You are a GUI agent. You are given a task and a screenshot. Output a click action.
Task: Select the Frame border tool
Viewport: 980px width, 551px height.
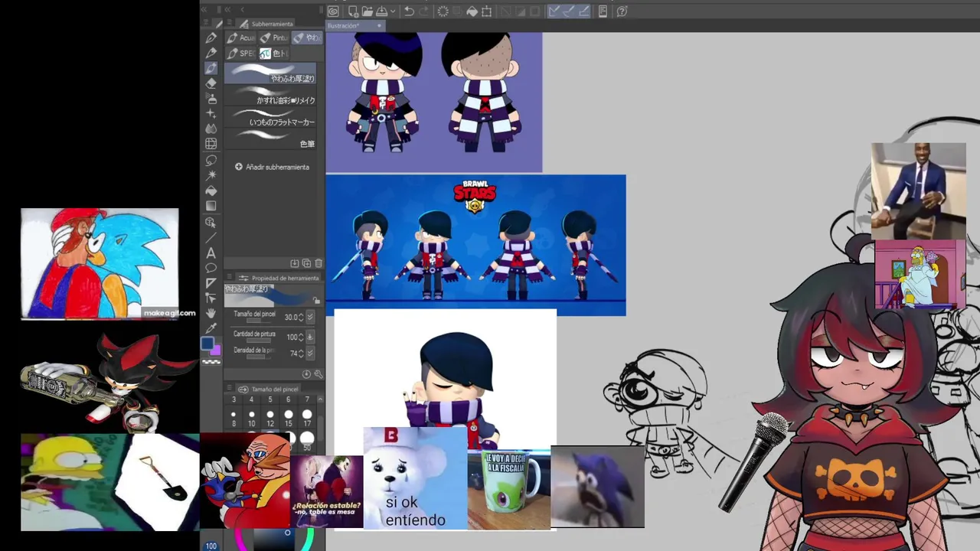[x=211, y=282]
